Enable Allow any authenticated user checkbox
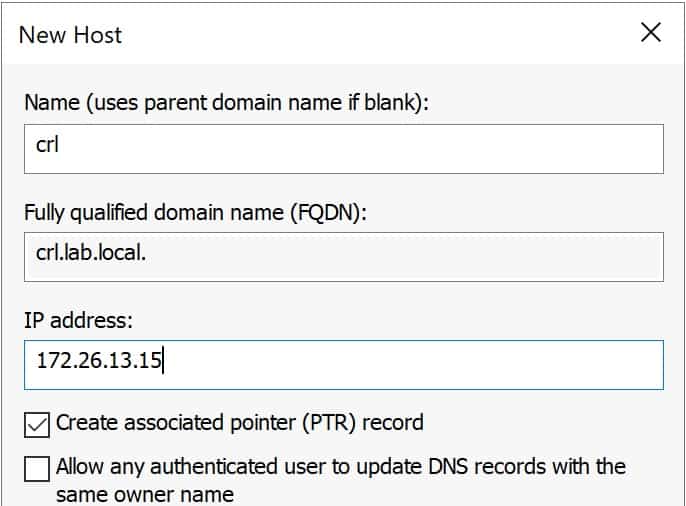The height and width of the screenshot is (506, 686). click(x=37, y=468)
